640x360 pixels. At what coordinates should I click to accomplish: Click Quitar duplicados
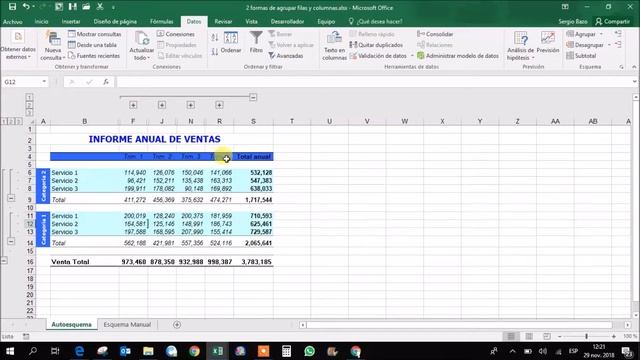[376, 45]
